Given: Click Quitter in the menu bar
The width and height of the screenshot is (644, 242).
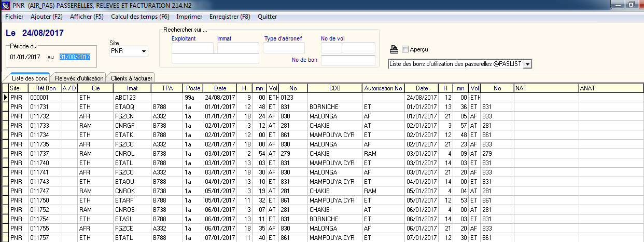Looking at the screenshot, I should coord(267,17).
